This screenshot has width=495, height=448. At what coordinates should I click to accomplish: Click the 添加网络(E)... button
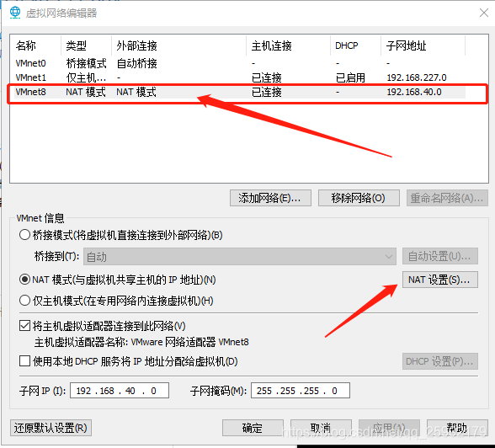tap(270, 198)
